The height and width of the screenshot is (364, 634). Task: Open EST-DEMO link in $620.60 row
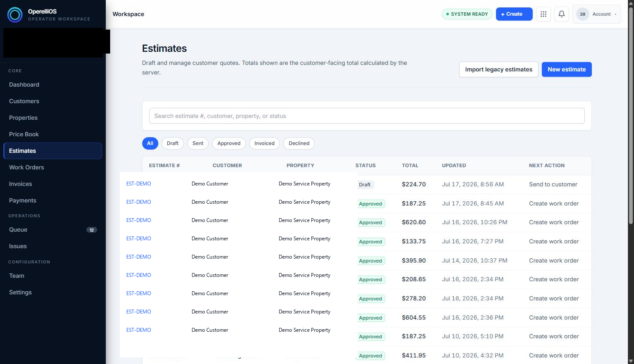[138, 220]
